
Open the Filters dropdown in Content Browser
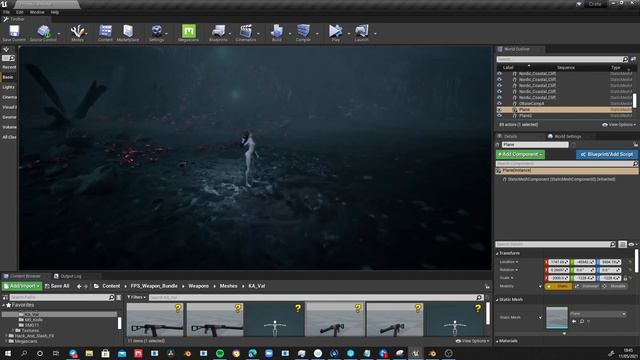coord(136,297)
